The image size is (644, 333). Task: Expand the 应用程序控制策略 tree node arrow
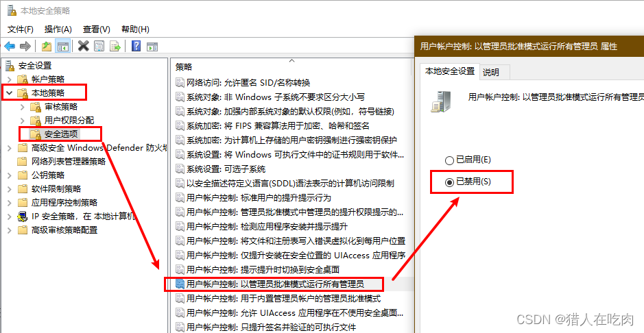click(x=10, y=203)
